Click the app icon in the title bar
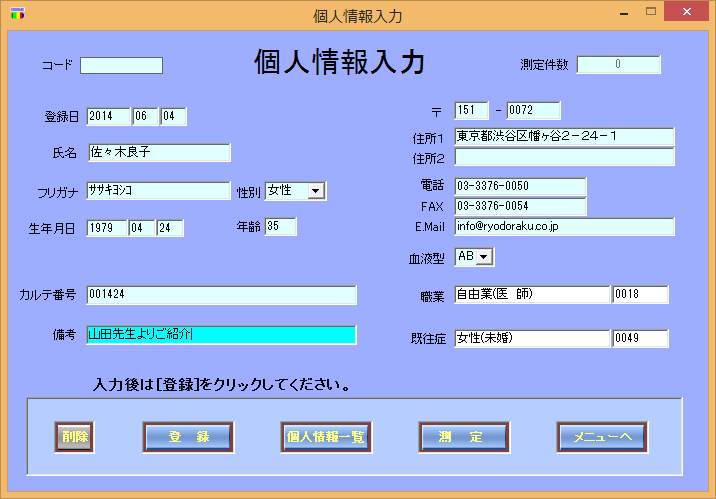Screen dimensions: 716x499 [x=16, y=15]
